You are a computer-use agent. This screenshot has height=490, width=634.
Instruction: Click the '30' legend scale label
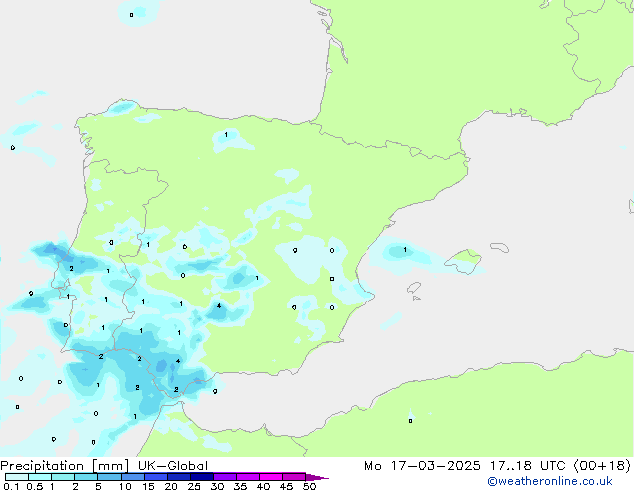pyautogui.click(x=217, y=486)
